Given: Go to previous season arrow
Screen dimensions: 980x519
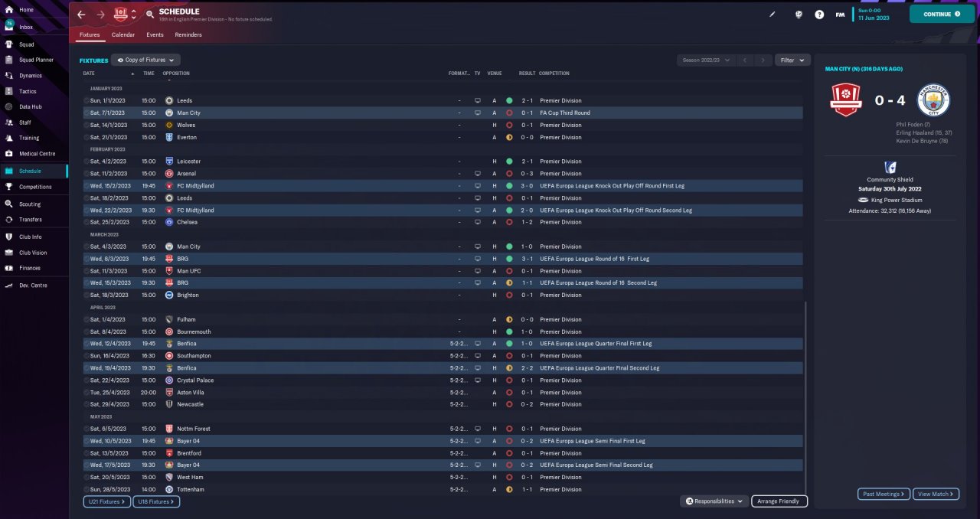Looking at the screenshot, I should pos(745,60).
